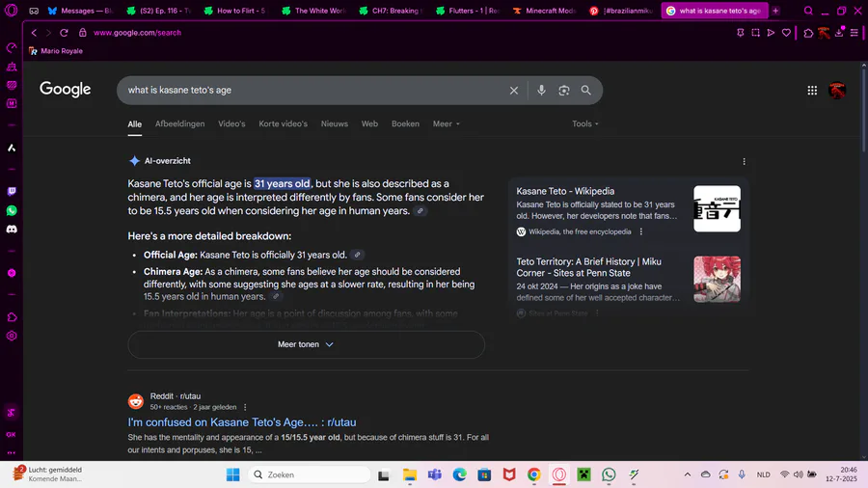The width and height of the screenshot is (868, 488).
Task: Switch to the Web tab
Action: coord(369,124)
